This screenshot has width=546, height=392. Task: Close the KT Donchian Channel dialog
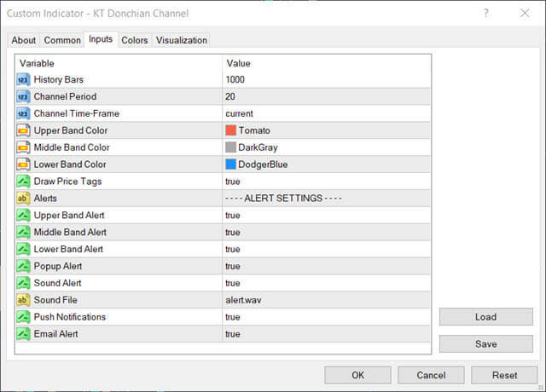coord(525,14)
